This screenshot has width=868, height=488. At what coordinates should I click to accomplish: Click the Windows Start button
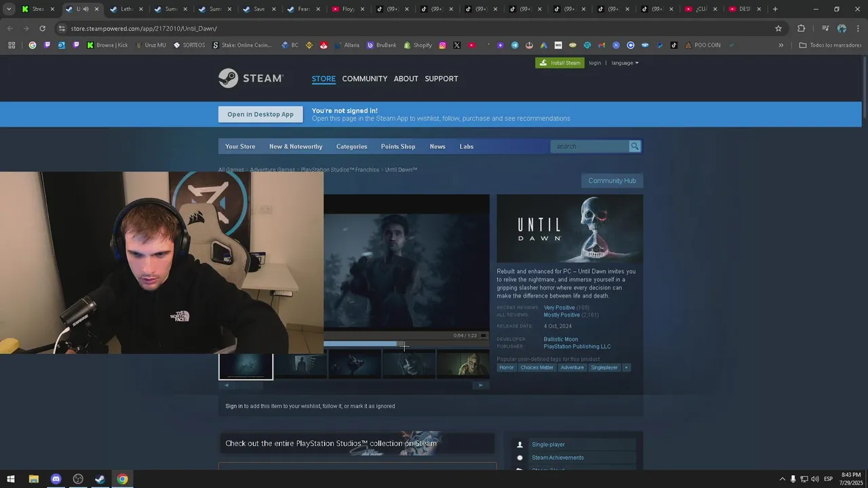11,479
